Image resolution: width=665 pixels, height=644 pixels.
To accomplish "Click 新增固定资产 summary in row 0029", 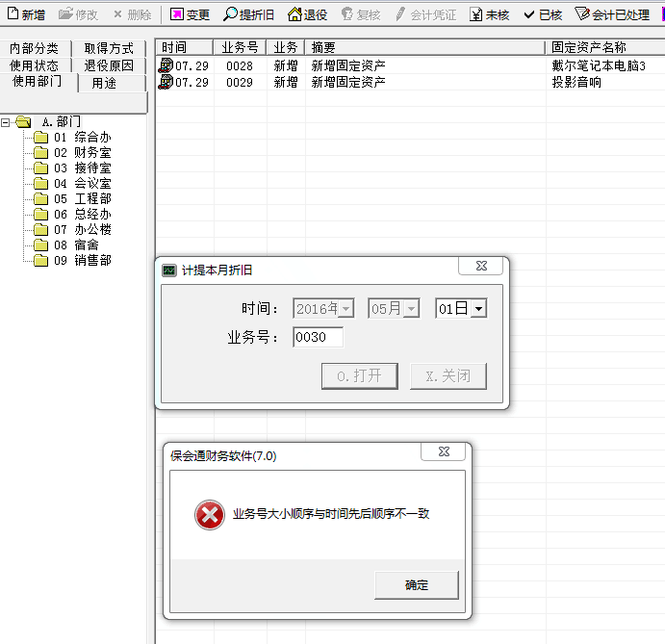I will [348, 82].
